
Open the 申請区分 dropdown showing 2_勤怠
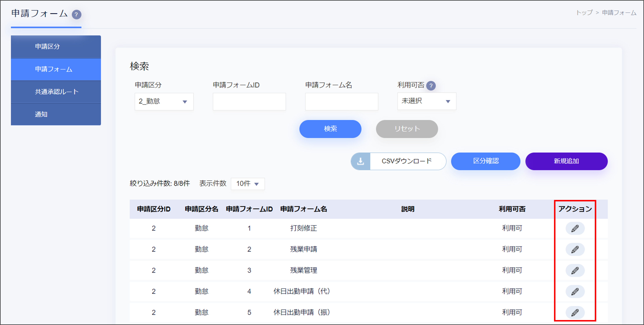pos(164,101)
